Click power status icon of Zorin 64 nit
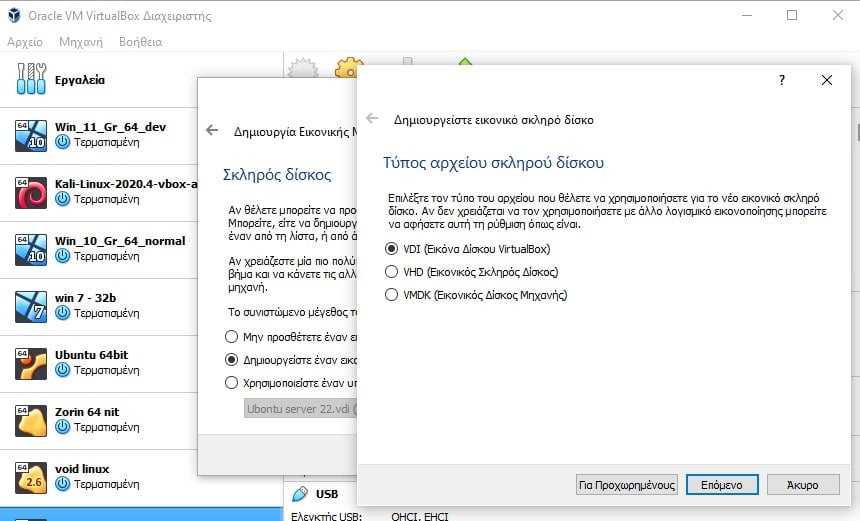860x521 pixels. [63, 428]
